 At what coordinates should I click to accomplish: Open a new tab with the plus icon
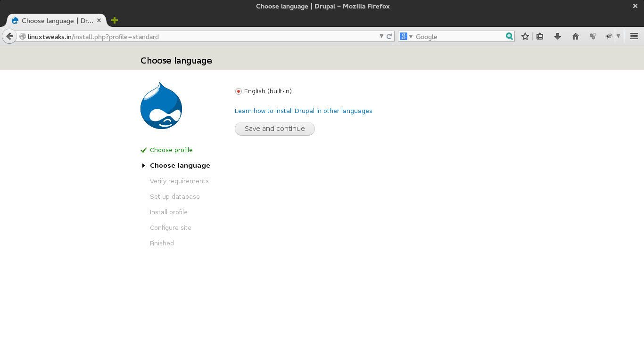[114, 20]
